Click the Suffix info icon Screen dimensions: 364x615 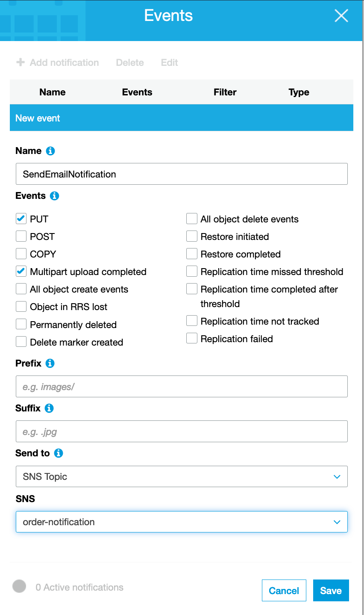(50, 408)
